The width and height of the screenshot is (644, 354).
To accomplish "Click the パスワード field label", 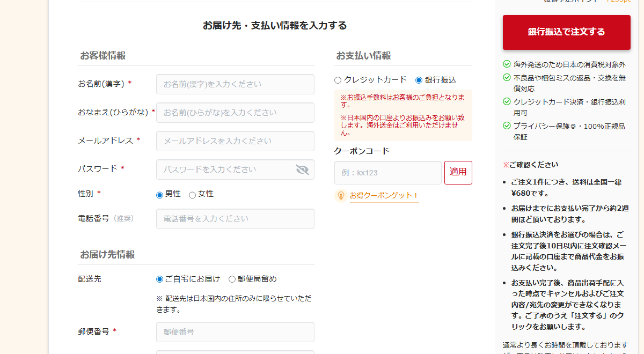I will tap(98, 169).
